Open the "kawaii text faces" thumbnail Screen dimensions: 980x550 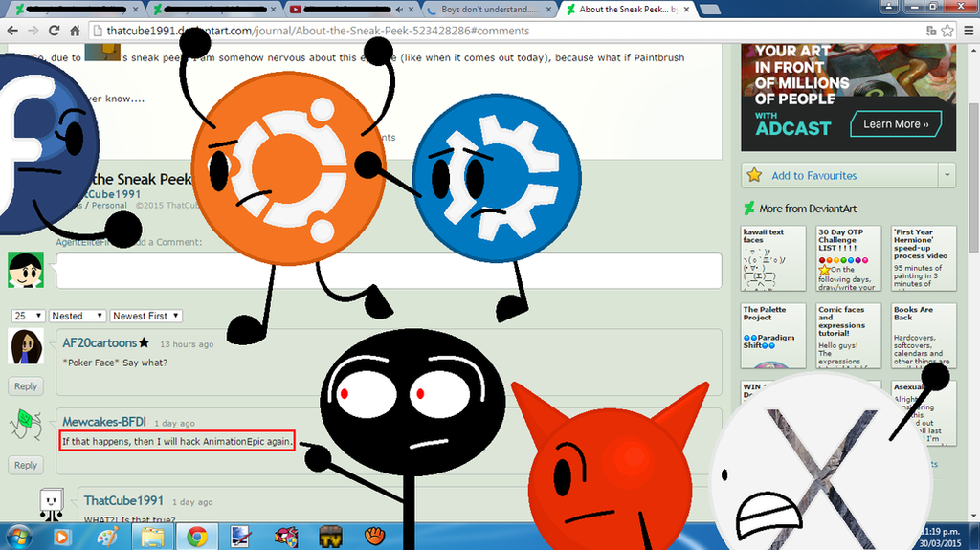coord(773,258)
